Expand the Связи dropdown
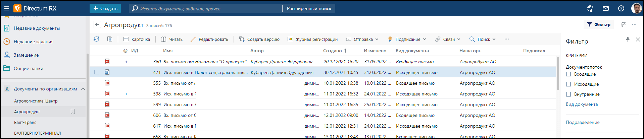The height and width of the screenshot is (139, 644). point(448,39)
